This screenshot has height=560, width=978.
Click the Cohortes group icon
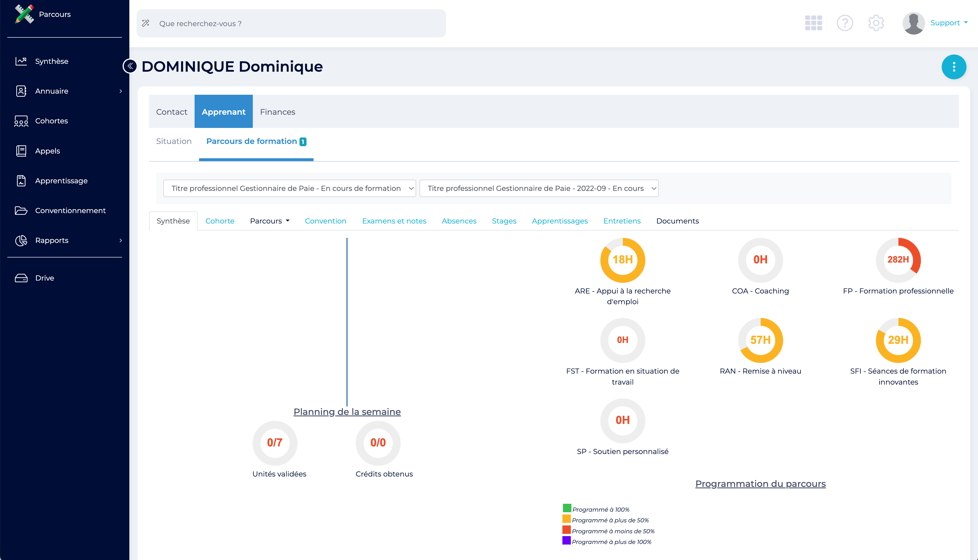tap(21, 121)
